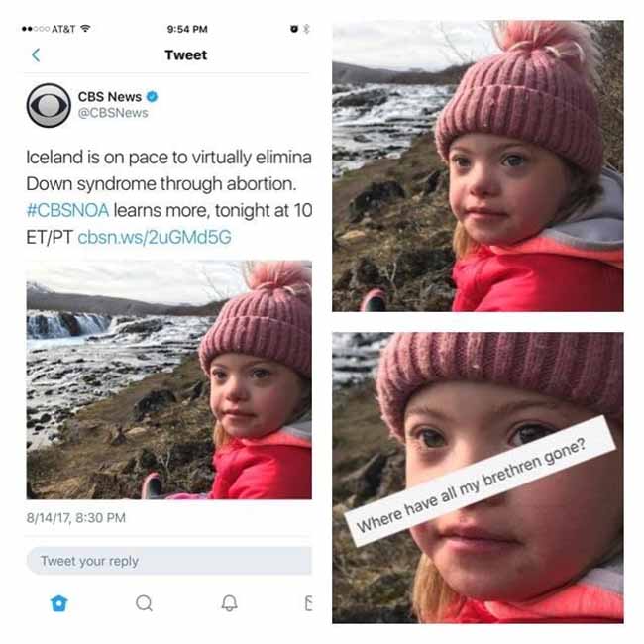The width and height of the screenshot is (644, 644).
Task: Open the Search magnifier icon
Action: click(145, 603)
